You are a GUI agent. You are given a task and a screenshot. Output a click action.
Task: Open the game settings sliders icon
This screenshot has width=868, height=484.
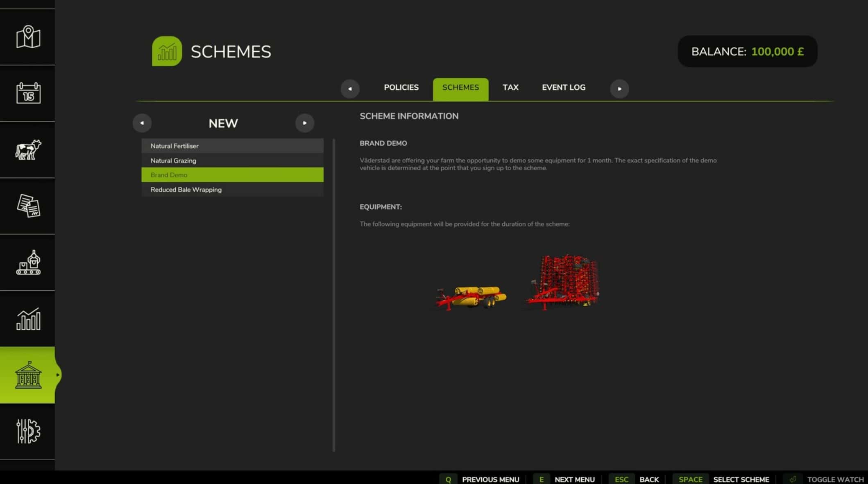point(28,431)
